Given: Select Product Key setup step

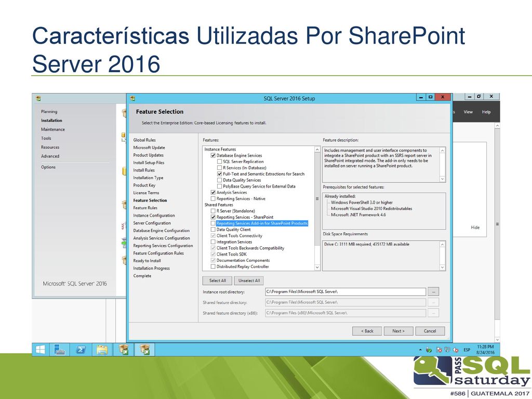Looking at the screenshot, I should 144,185.
